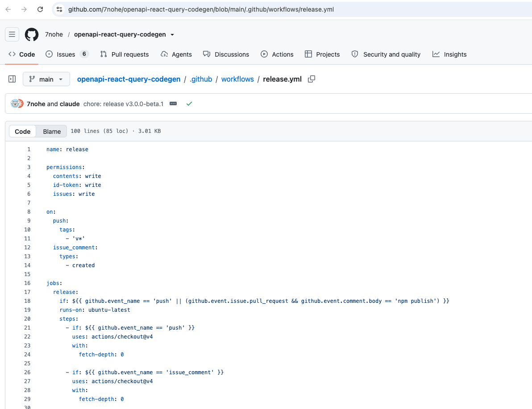Open commit co-author claude link
Image resolution: width=532 pixels, height=409 pixels.
(70, 104)
